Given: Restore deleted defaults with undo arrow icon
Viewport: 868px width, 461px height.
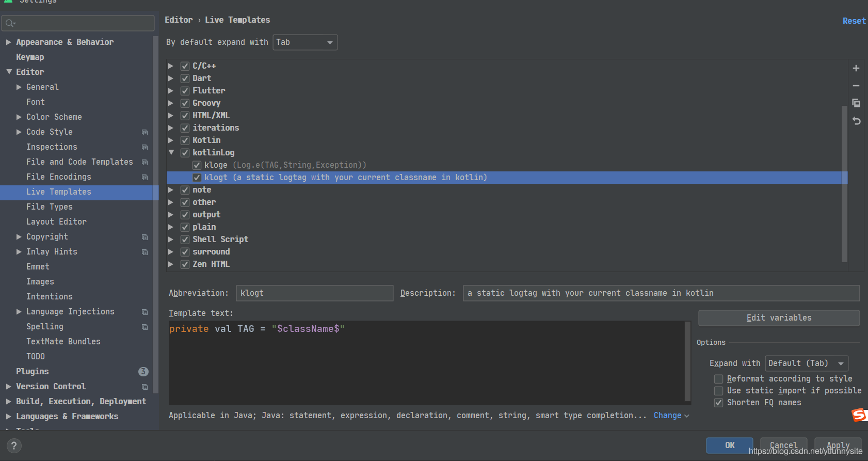Looking at the screenshot, I should click(x=856, y=121).
